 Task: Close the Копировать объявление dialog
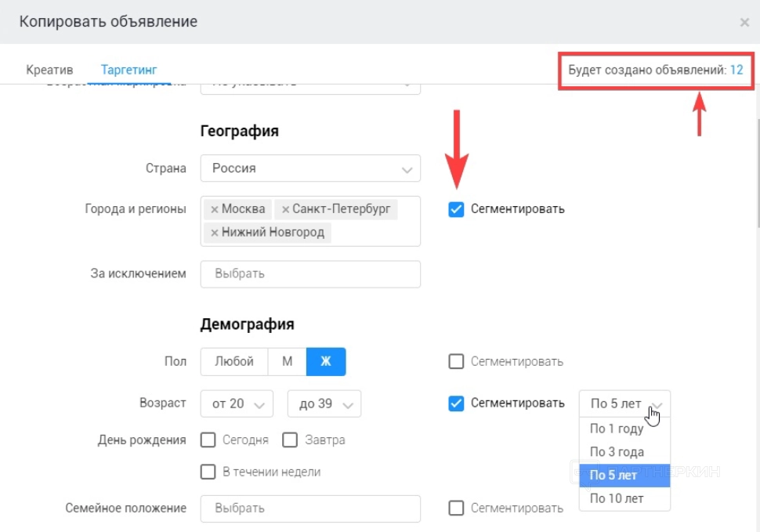tap(744, 23)
